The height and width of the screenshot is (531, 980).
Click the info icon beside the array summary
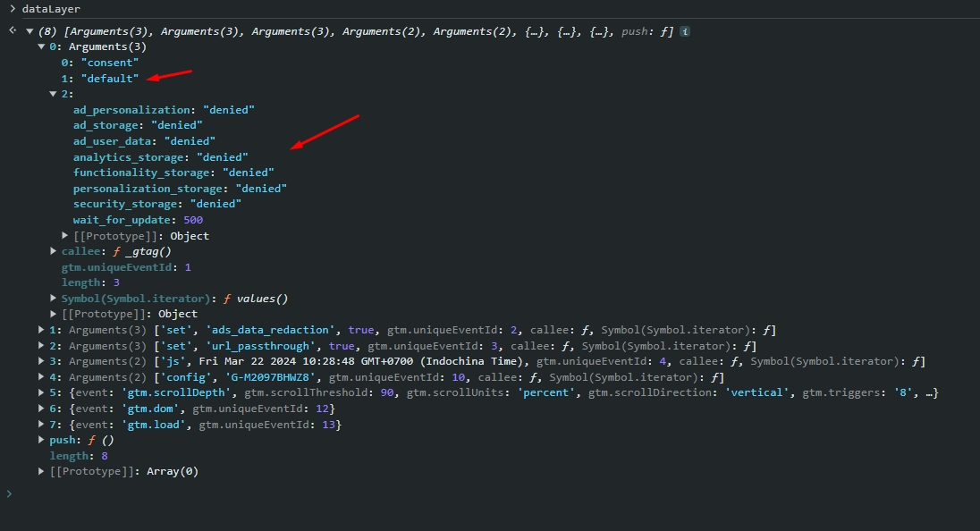685,31
